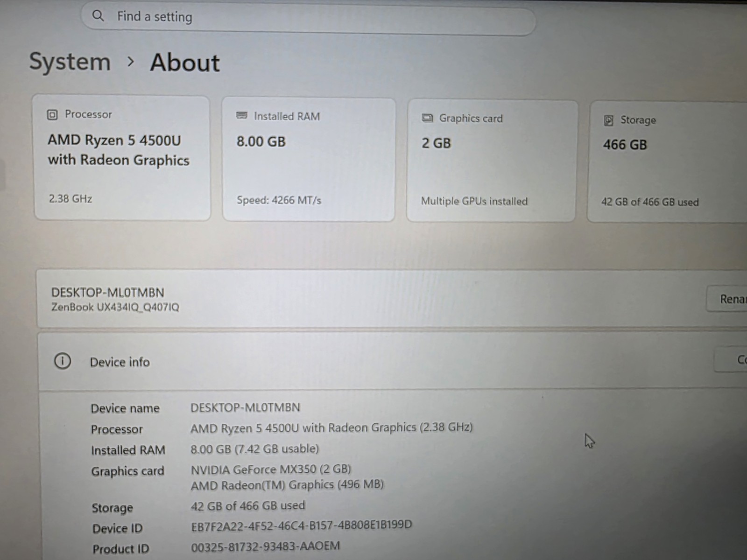This screenshot has height=560, width=747.
Task: Click the search magnifier icon
Action: (98, 16)
